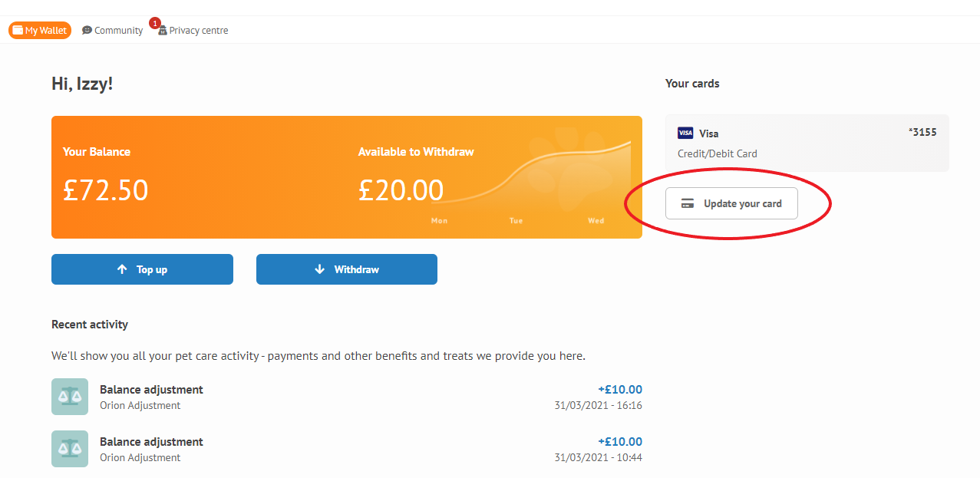Click the card icon in Update button
This screenshot has width=980, height=478.
688,204
